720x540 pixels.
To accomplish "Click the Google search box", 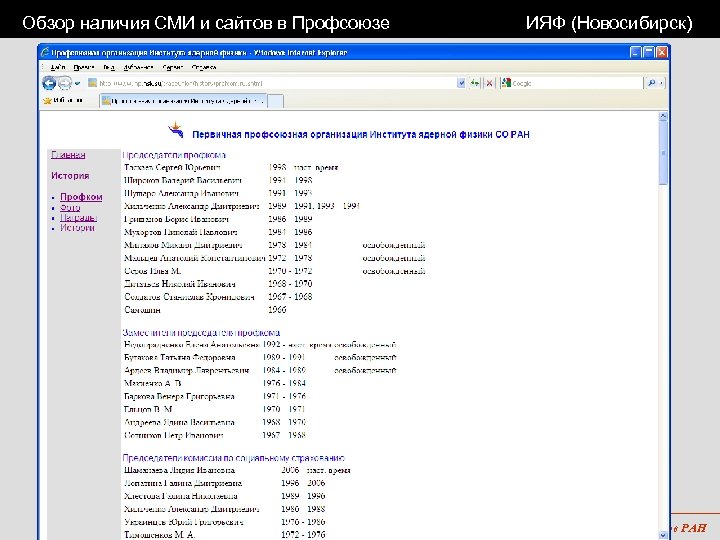I will tap(577, 83).
